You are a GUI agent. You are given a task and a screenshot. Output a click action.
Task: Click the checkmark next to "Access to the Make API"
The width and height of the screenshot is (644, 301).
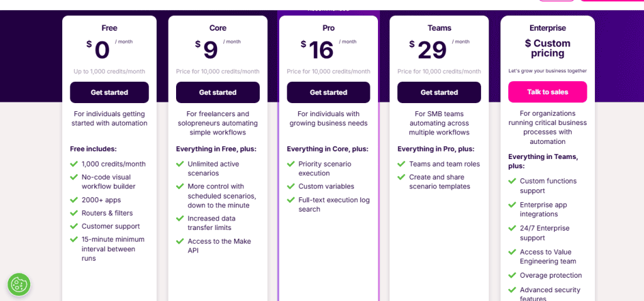click(180, 241)
